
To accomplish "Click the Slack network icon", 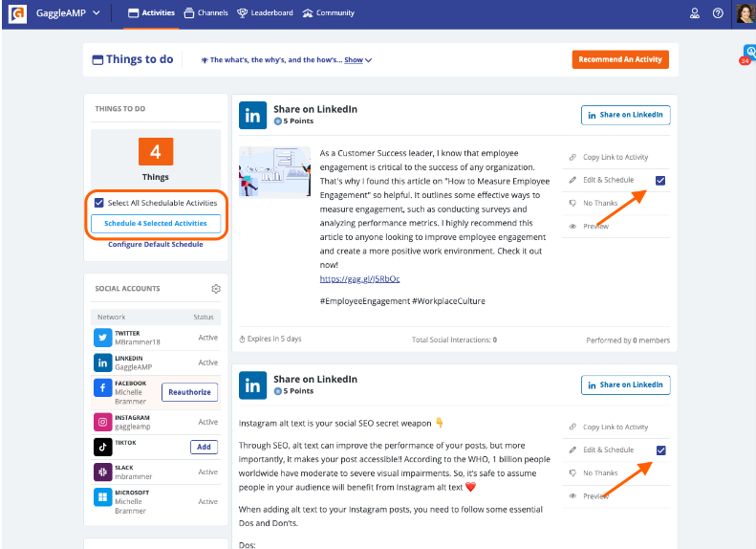I will coord(102,472).
